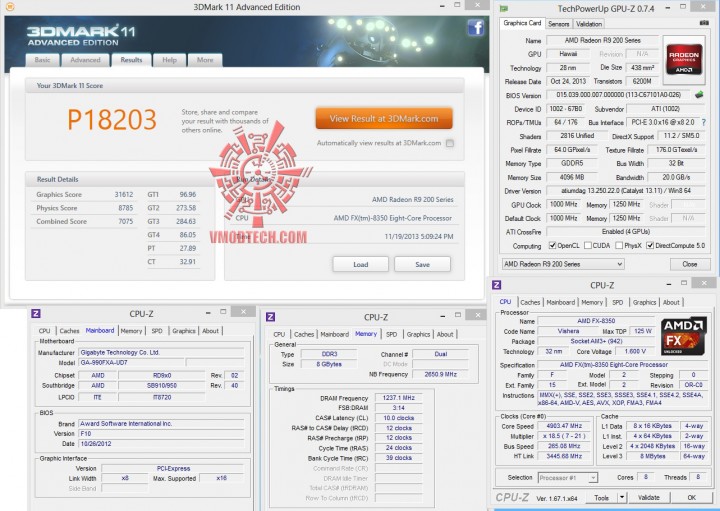The width and height of the screenshot is (720, 511).
Task: Open the Processor #1 selection dropdown
Action: click(568, 477)
